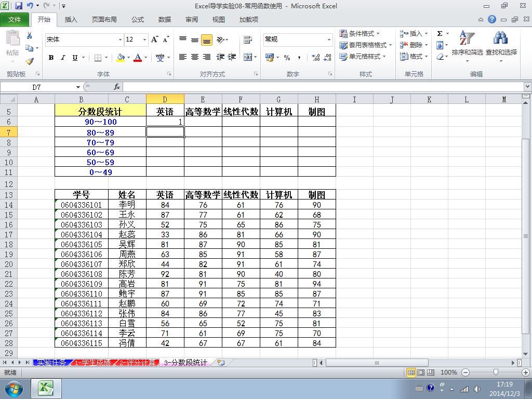Decrease decimal places
This screenshot has width=532, height=399.
pyautogui.click(x=327, y=58)
